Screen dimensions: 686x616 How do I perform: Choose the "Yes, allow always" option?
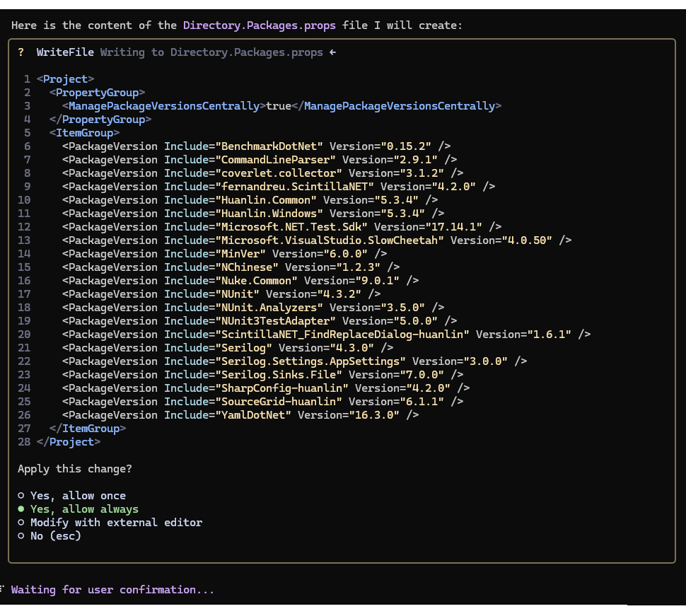click(x=78, y=509)
